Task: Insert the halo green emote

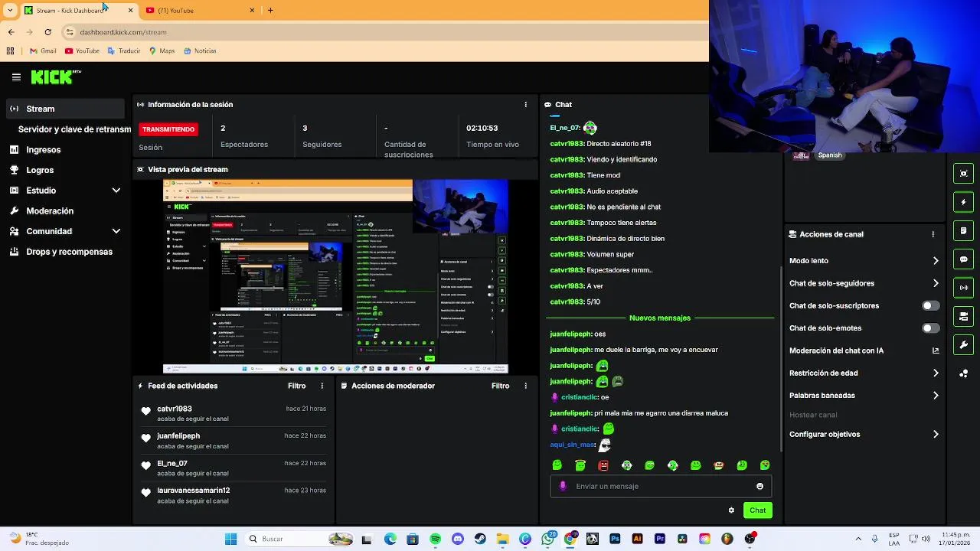Action: click(x=580, y=465)
